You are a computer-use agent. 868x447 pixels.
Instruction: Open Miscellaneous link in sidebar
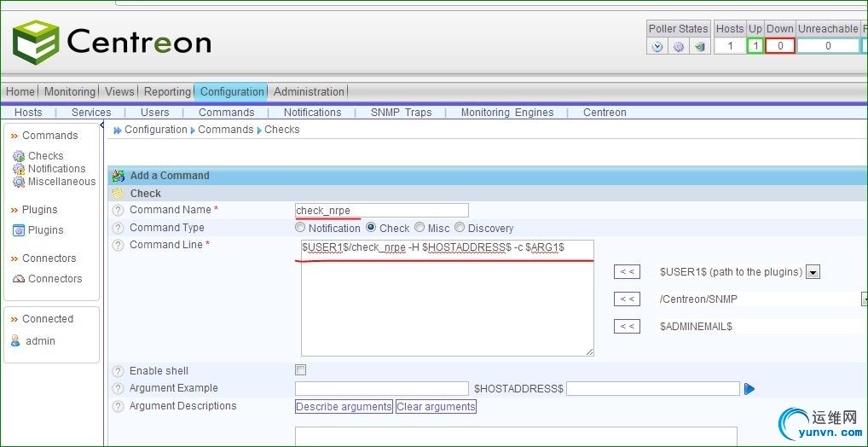point(62,182)
